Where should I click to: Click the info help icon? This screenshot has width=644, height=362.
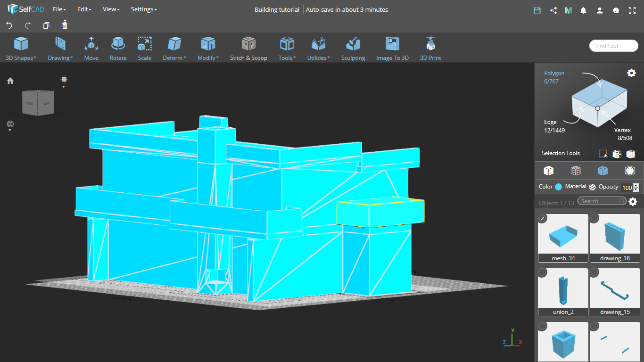coord(616,10)
